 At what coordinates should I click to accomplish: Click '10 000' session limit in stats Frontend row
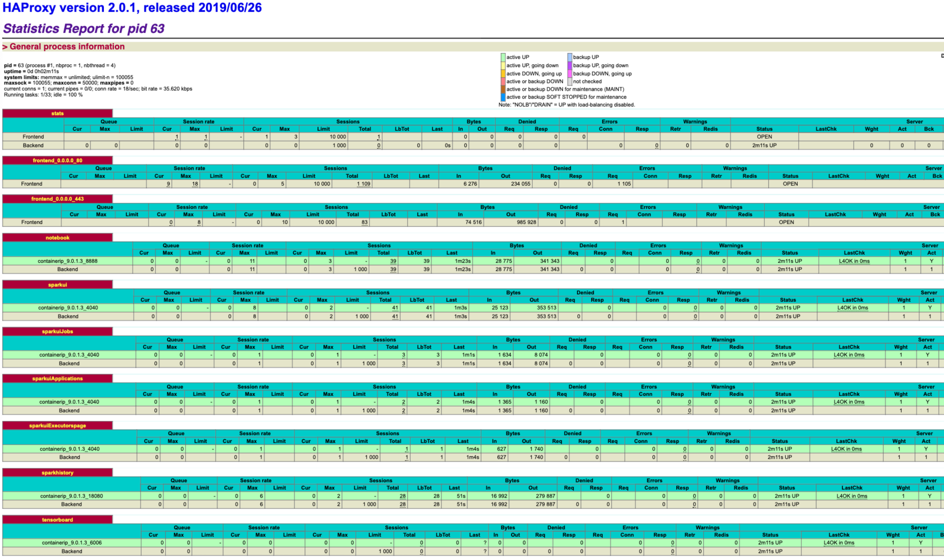(x=337, y=137)
